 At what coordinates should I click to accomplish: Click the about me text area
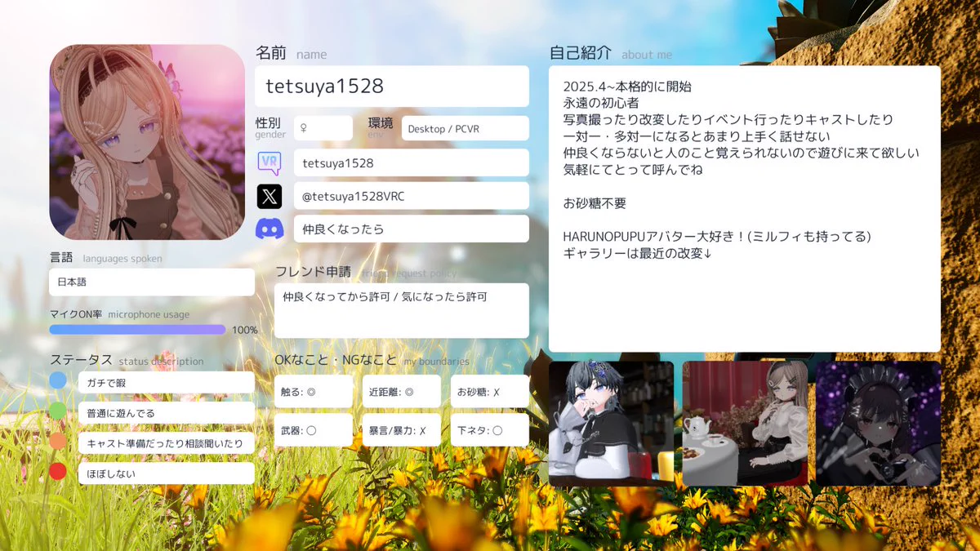[x=745, y=209]
